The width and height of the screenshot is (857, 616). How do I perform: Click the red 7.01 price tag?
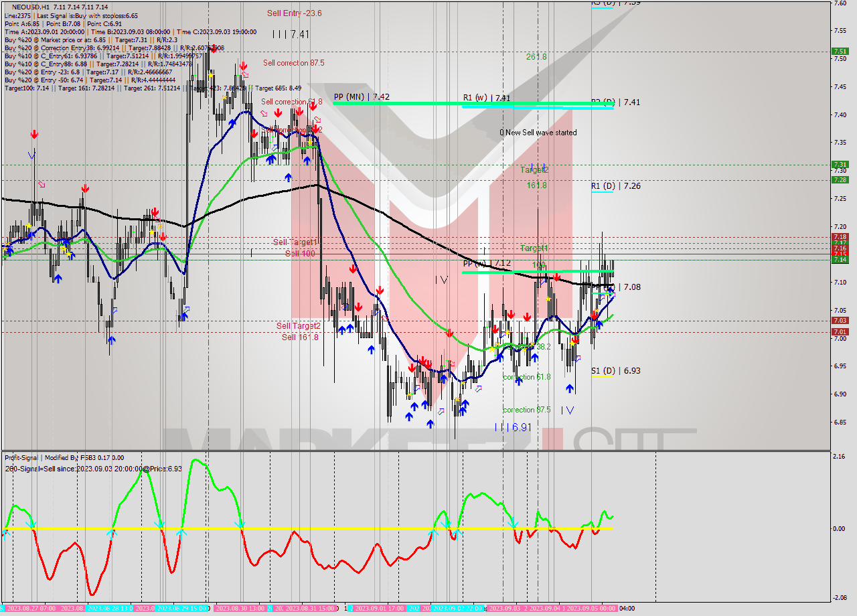(840, 331)
